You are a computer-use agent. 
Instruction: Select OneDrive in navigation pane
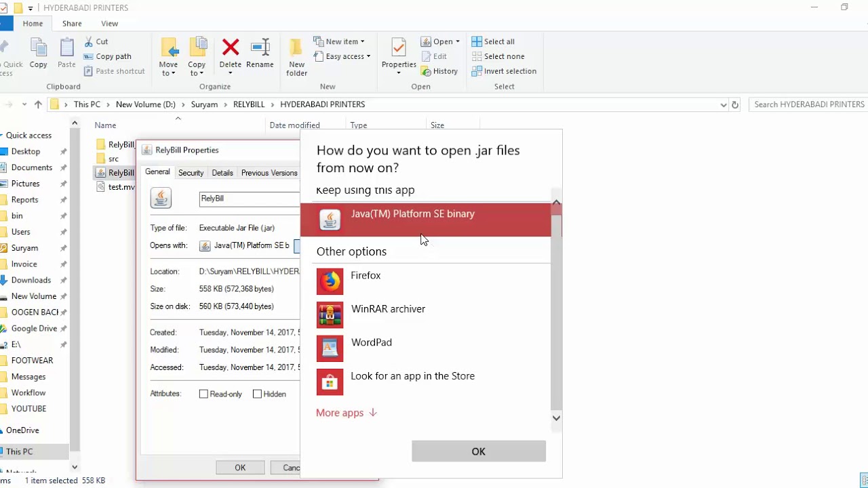pyautogui.click(x=22, y=430)
